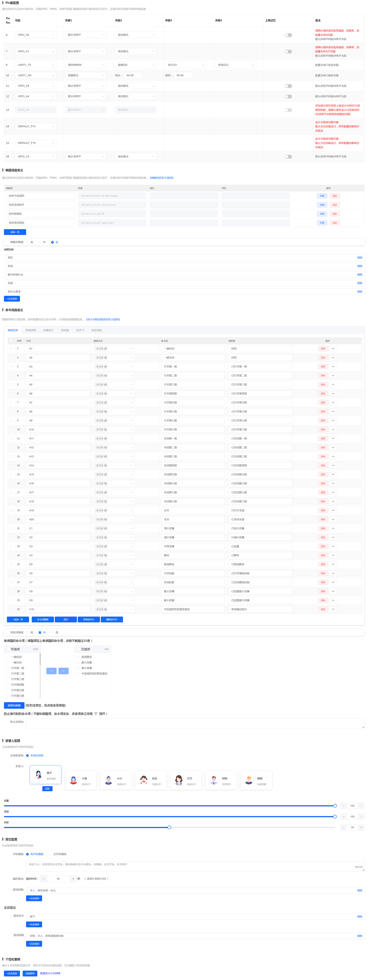Decrease volume with the minus stepper
The image size is (369, 980).
pos(343,805)
